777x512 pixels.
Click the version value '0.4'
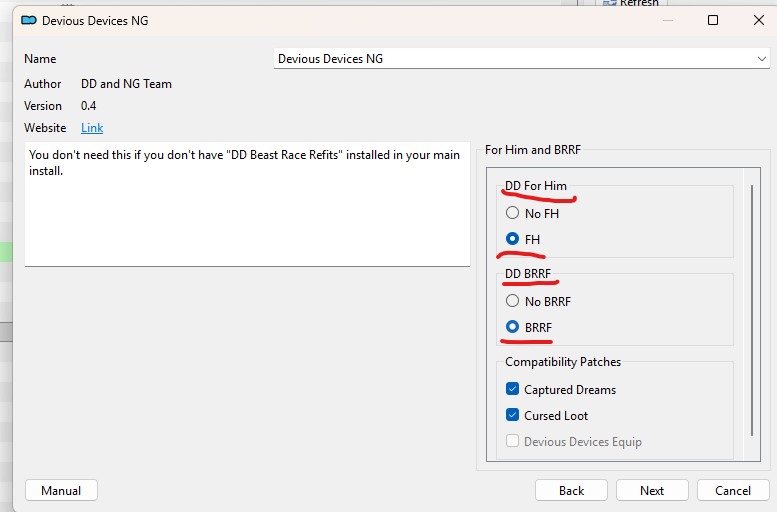pos(89,106)
